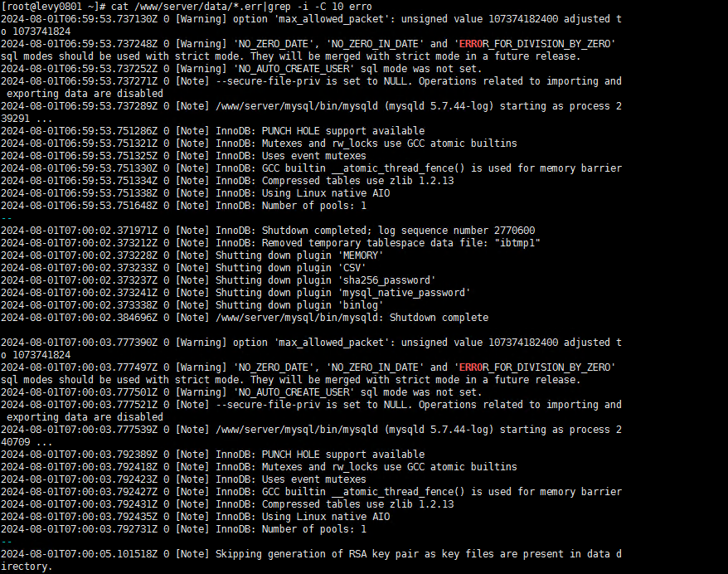Click the 'Shutting down plugin CSV' line
The image size is (728, 574).
(x=183, y=268)
